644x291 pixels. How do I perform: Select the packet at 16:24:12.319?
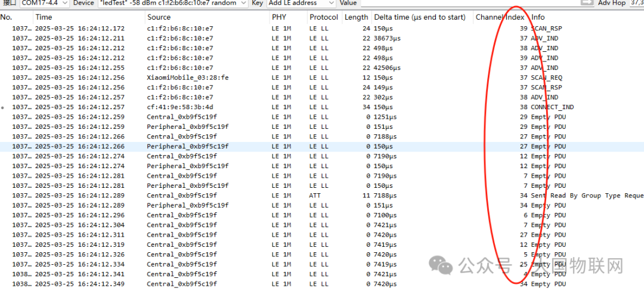[x=322, y=245]
